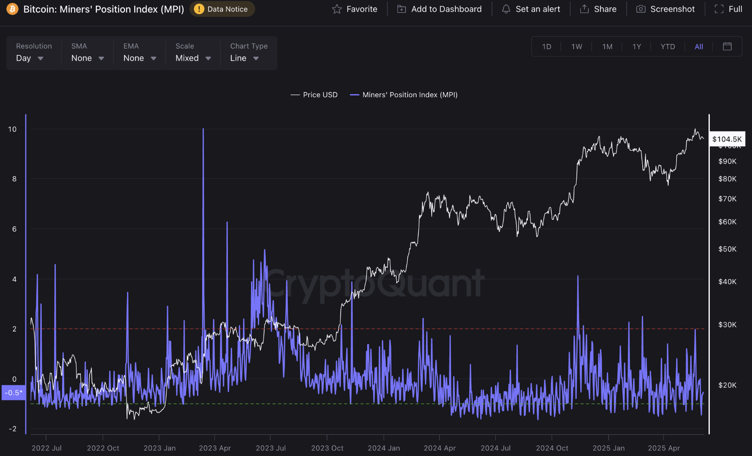This screenshot has width=752, height=456.
Task: Click the $90K price axis label
Action: point(727,162)
